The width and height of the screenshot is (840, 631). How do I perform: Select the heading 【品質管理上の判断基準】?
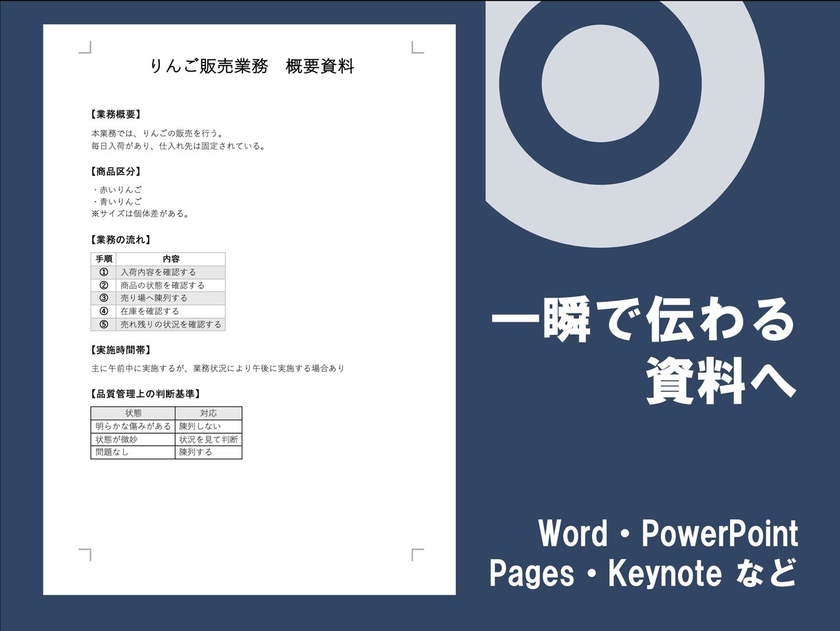[x=145, y=394]
